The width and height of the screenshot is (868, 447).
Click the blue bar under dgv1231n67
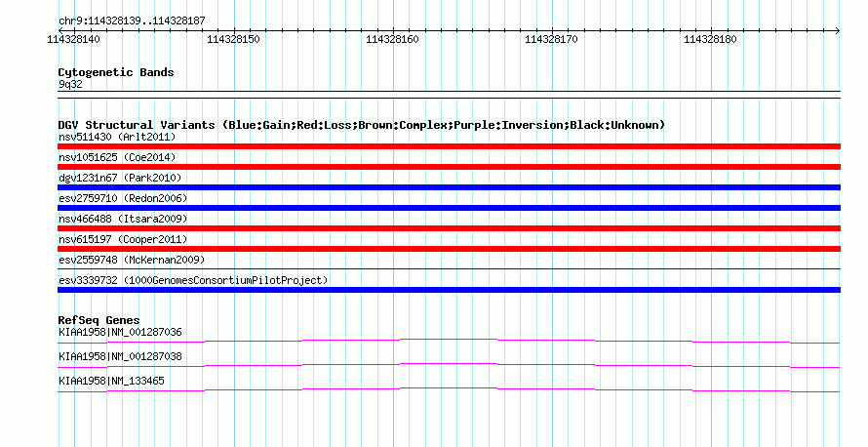449,187
